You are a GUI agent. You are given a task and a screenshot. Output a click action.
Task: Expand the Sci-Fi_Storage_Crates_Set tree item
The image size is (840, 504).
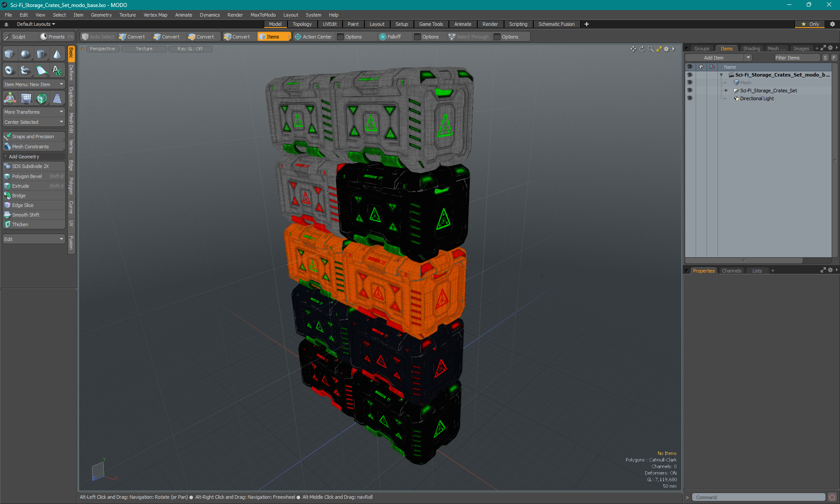point(728,91)
